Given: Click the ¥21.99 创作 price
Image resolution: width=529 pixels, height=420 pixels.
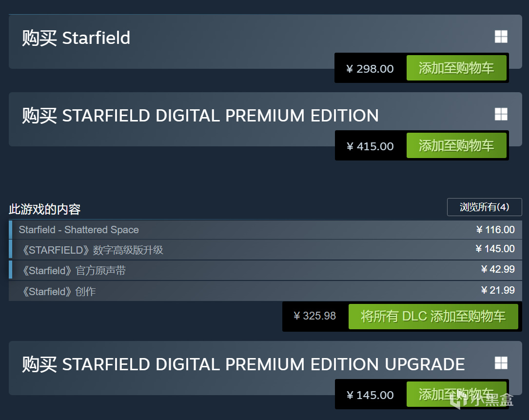Looking at the screenshot, I should click(498, 290).
